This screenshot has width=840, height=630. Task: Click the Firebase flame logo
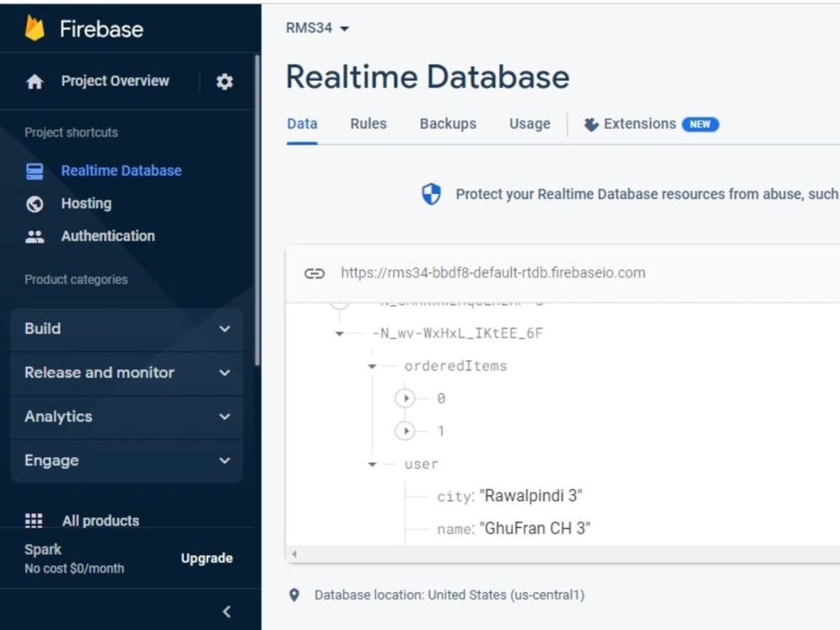34,29
